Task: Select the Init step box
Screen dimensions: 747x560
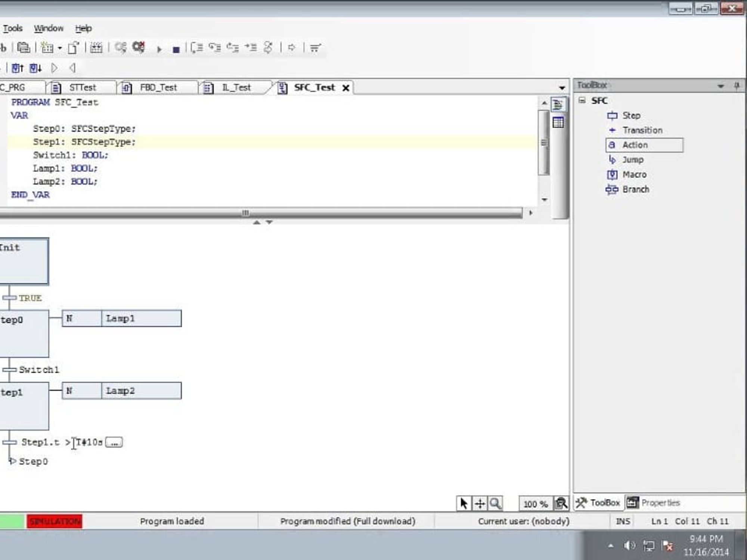Action: 24,261
